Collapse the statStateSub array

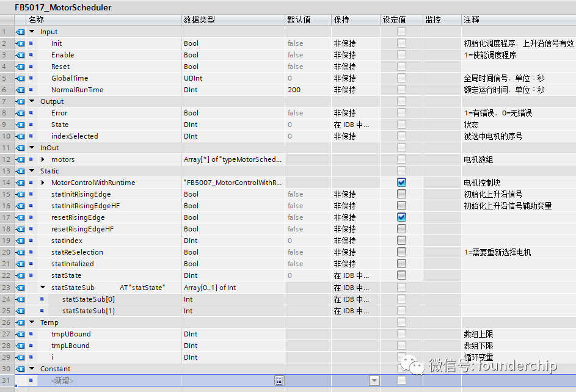pyautogui.click(x=42, y=287)
